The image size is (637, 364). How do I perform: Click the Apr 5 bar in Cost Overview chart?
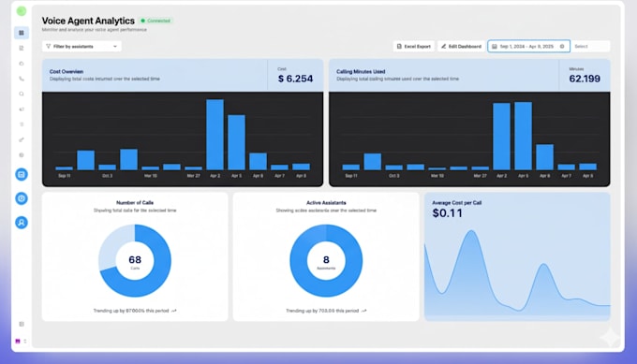pyautogui.click(x=236, y=142)
